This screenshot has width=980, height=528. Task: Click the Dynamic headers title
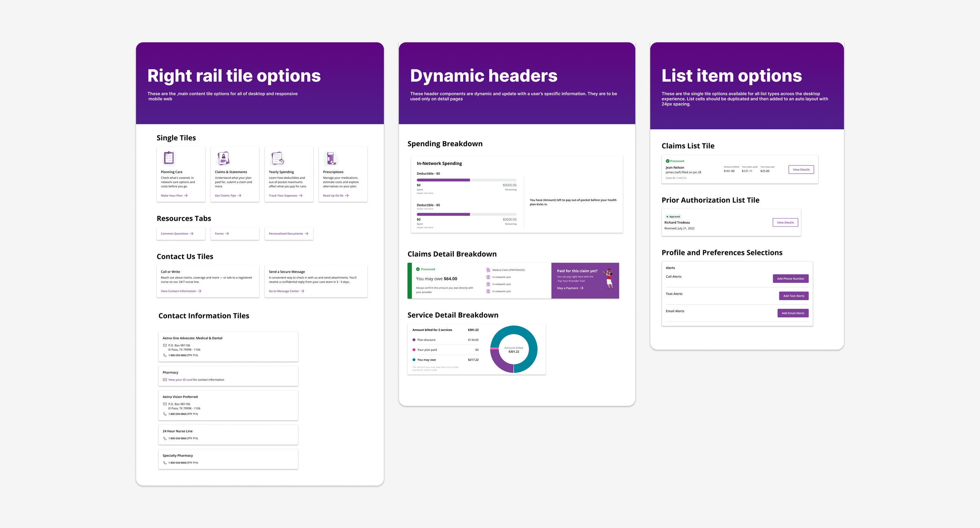click(x=484, y=76)
